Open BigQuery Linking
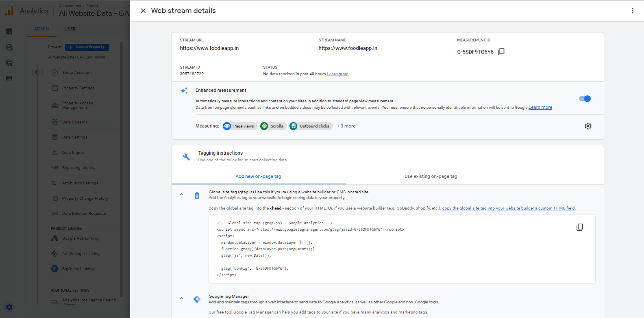 [x=78, y=269]
